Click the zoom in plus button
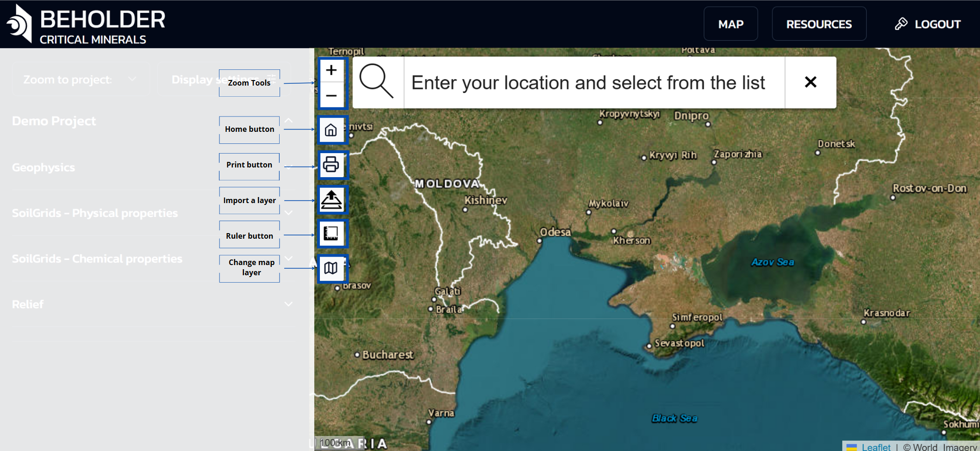Viewport: 980px width, 451px height. (x=331, y=70)
